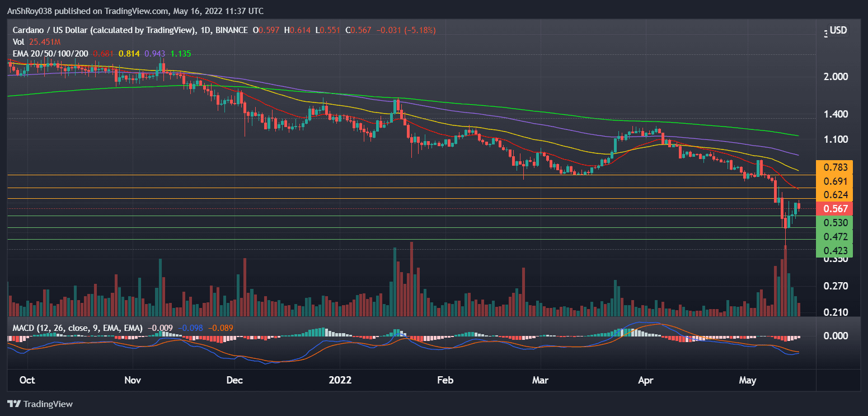The height and width of the screenshot is (416, 868).
Task: Click the TradingView logo at bottom left
Action: tap(39, 404)
